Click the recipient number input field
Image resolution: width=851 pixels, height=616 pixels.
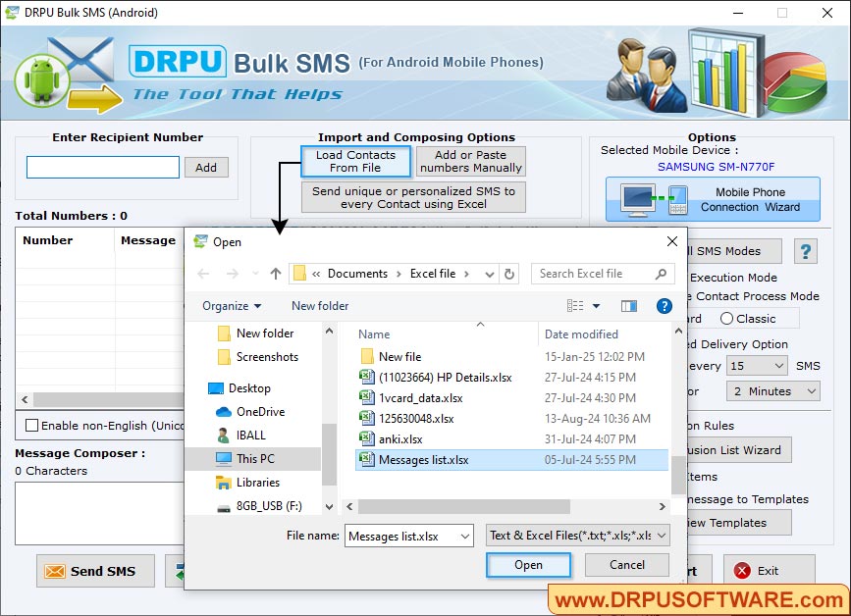[x=103, y=167]
